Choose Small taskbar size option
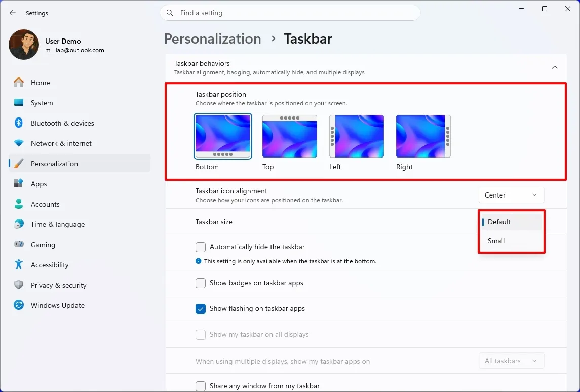This screenshot has height=392, width=580. [x=512, y=241]
